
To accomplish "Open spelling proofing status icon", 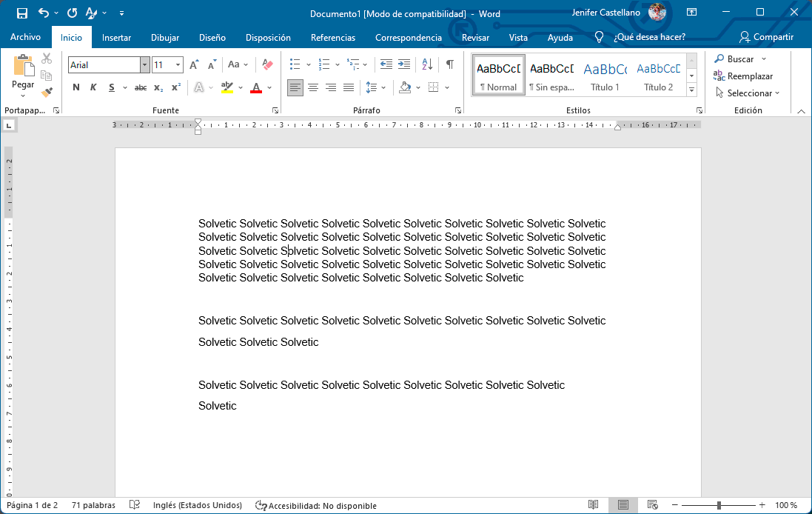I will pyautogui.click(x=135, y=504).
